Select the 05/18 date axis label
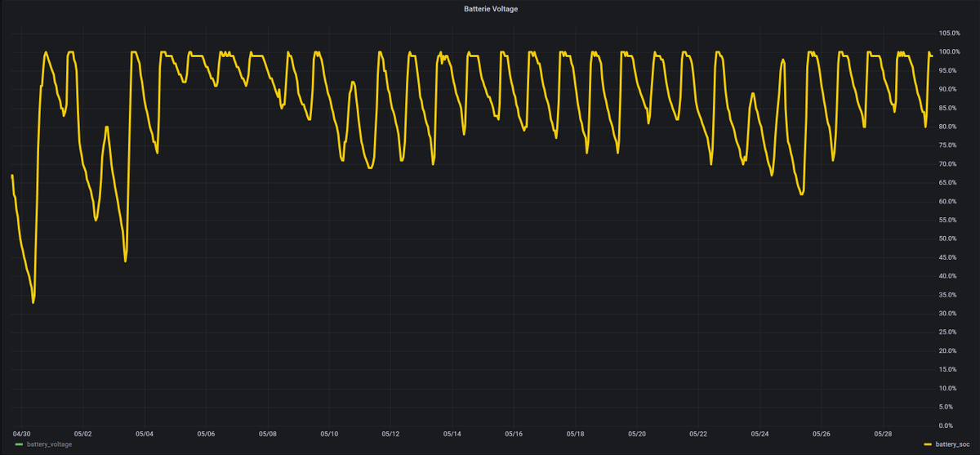 [576, 434]
